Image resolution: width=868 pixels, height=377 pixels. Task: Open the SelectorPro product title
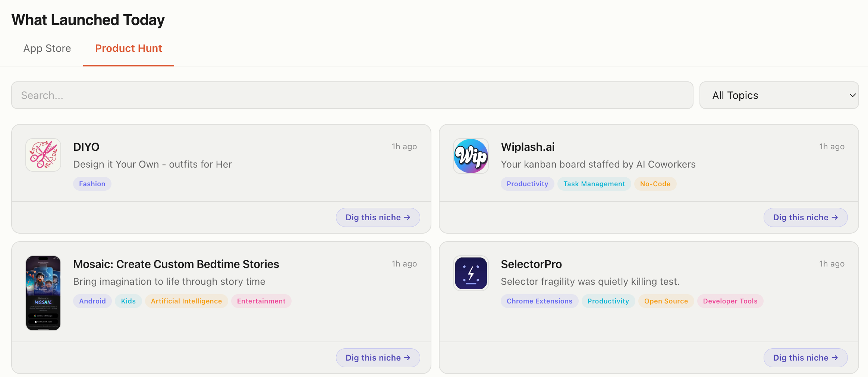pyautogui.click(x=531, y=264)
